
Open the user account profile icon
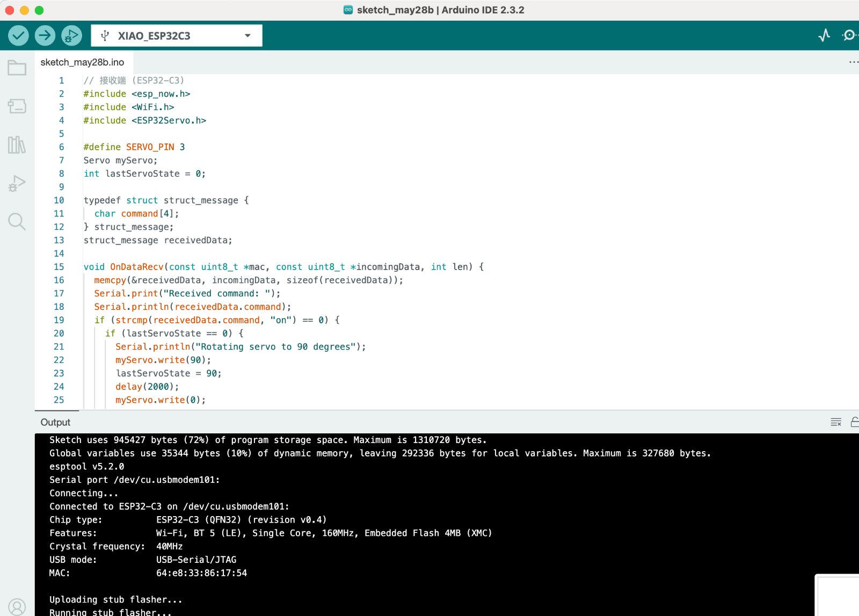[17, 607]
